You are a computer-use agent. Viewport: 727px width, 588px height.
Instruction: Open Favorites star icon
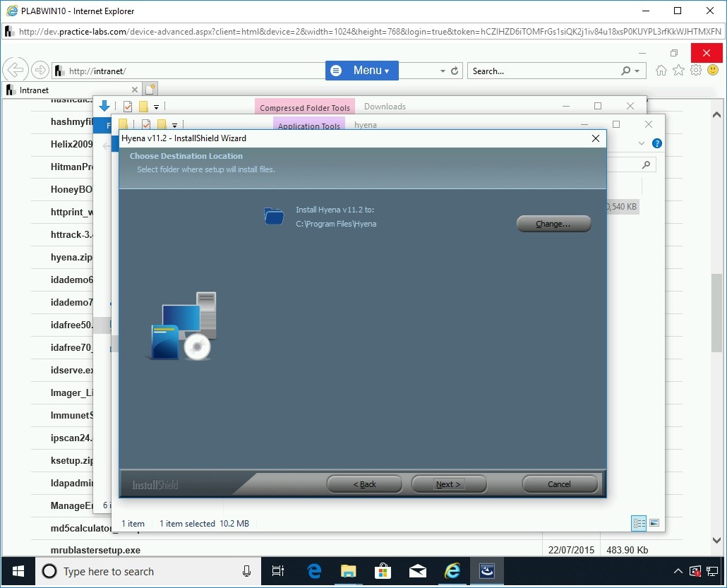[678, 71]
